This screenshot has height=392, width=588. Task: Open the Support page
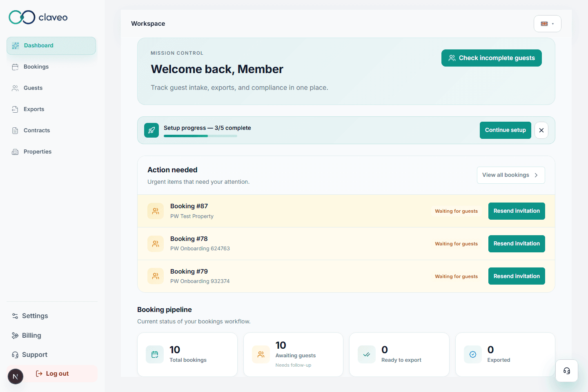pyautogui.click(x=52, y=355)
